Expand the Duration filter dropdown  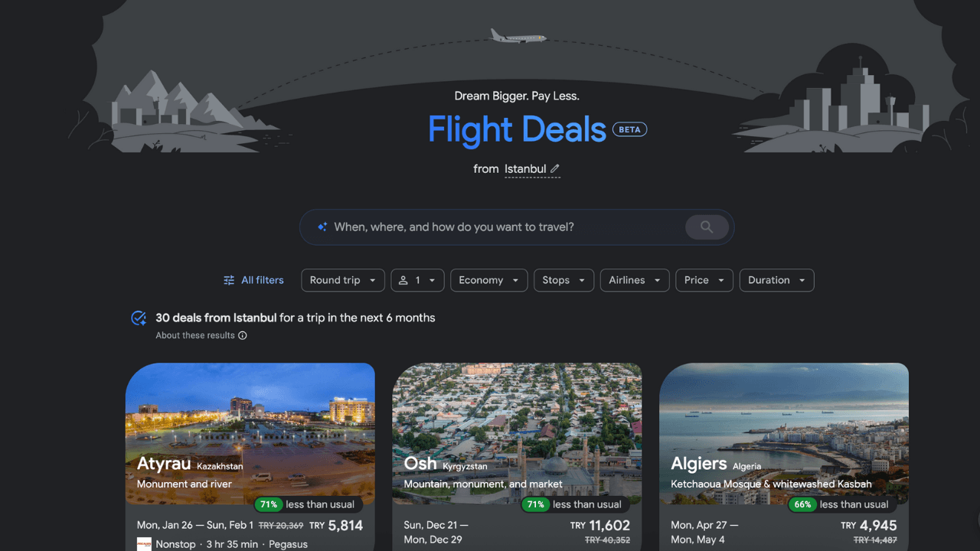[776, 280]
